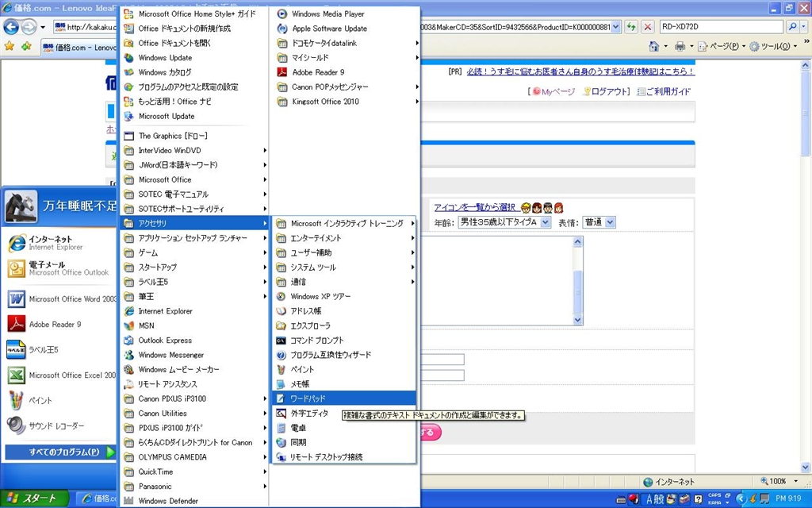The height and width of the screenshot is (508, 812).
Task: Click the Windows ムービー メーカー icon
Action: (128, 369)
